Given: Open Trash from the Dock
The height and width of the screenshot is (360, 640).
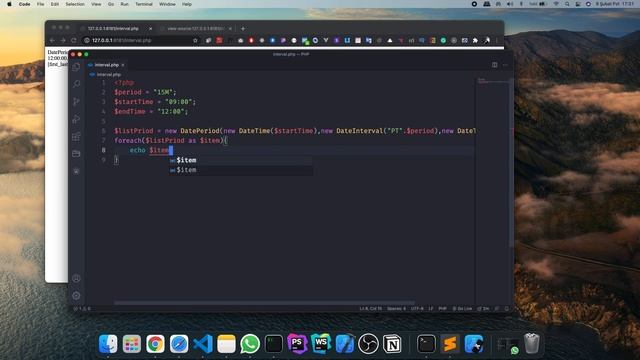Looking at the screenshot, I should click(x=531, y=344).
